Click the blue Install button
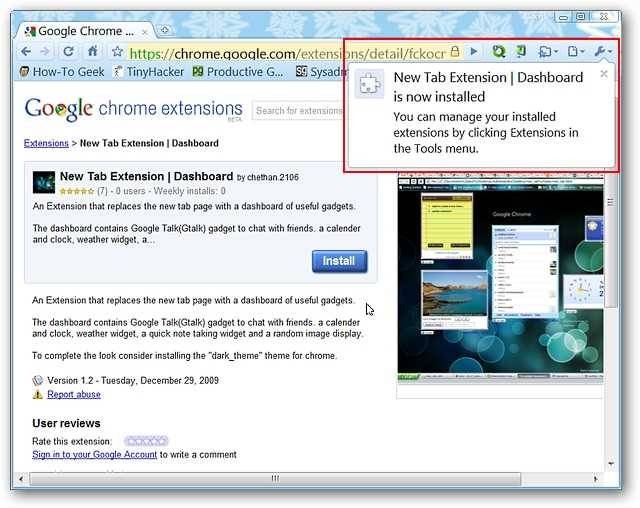This screenshot has width=640, height=508. pos(340,261)
